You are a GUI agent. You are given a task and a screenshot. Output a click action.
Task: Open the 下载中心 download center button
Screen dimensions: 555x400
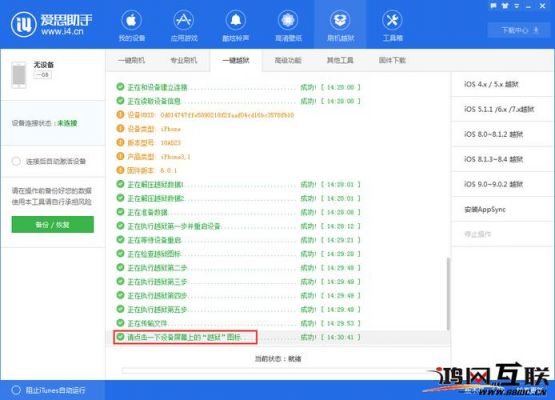click(x=519, y=30)
